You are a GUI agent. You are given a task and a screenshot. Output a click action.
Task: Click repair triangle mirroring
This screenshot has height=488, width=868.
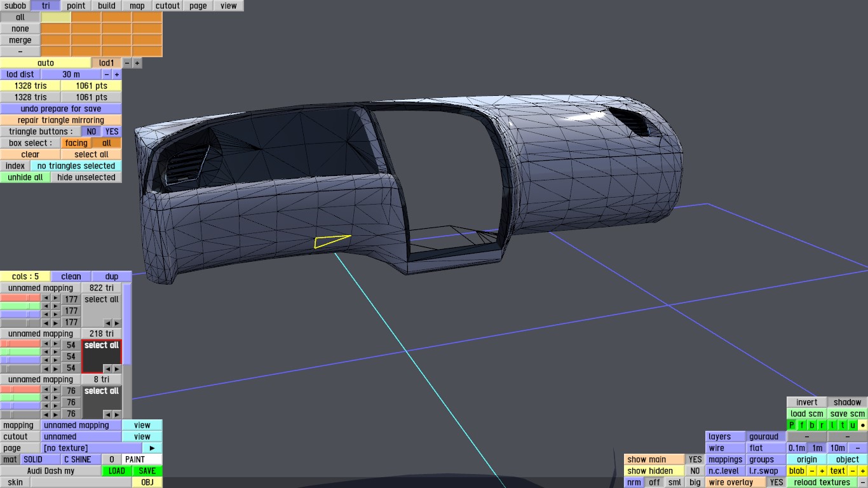(61, 120)
